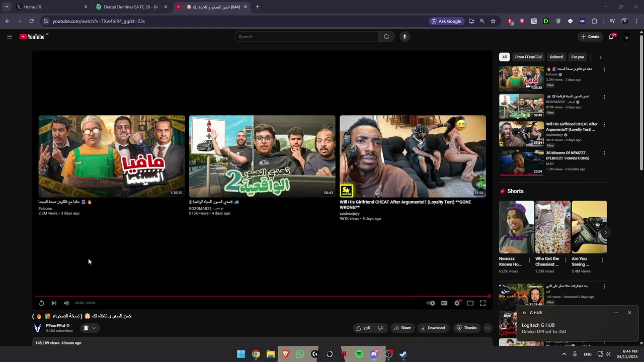This screenshot has height=362, width=644.
Task: Click the video progress bar
Action: pyautogui.click(x=262, y=296)
